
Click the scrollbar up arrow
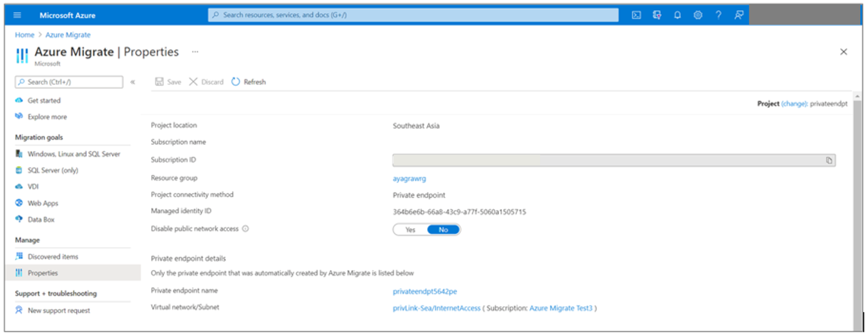[x=857, y=96]
